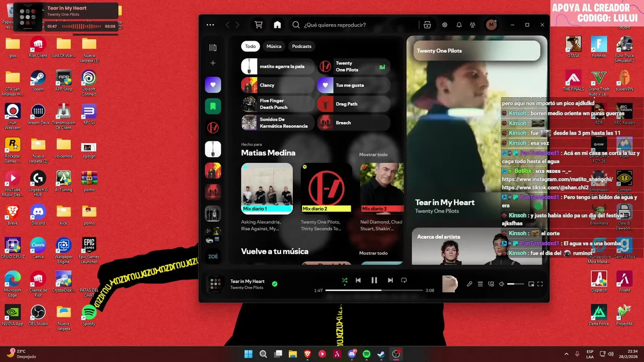
Task: Open the Spotify three-dots menu
Action: coord(210,25)
